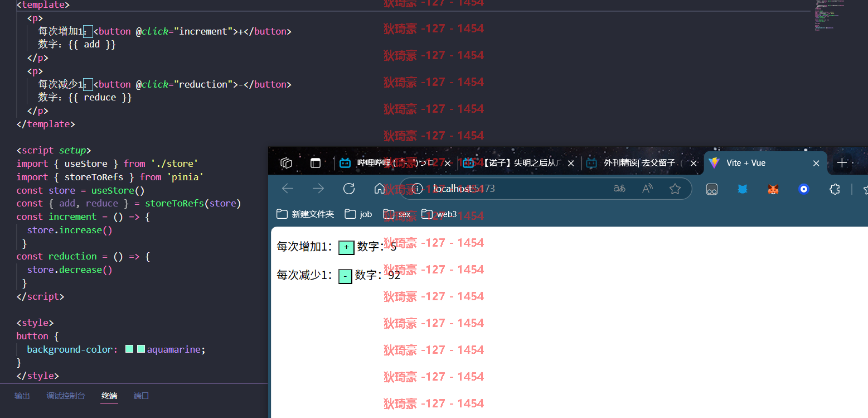Open the blue cat extension icon

point(743,189)
